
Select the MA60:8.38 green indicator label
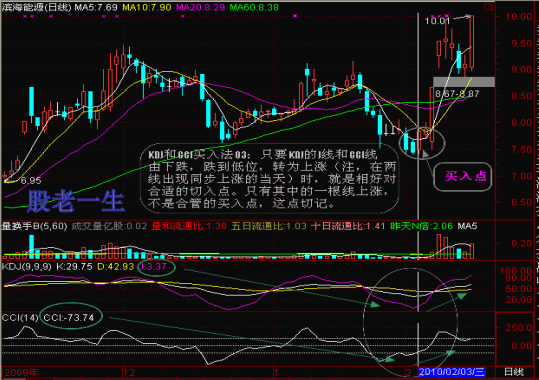(x=254, y=7)
